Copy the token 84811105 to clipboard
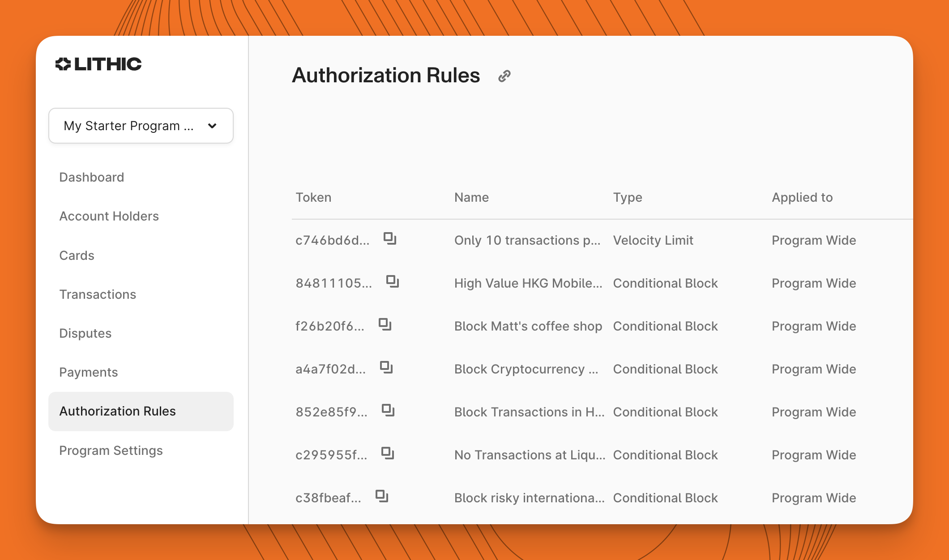 tap(392, 282)
